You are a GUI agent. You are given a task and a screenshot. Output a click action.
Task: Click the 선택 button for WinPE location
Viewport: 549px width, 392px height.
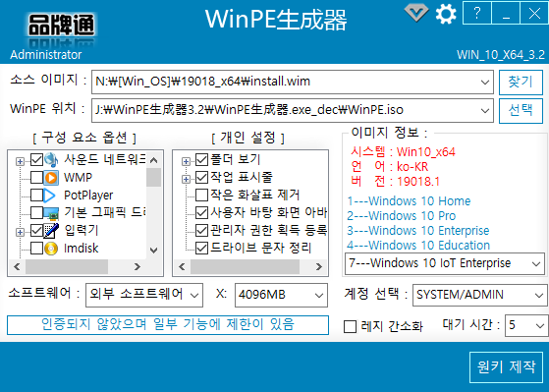(521, 111)
